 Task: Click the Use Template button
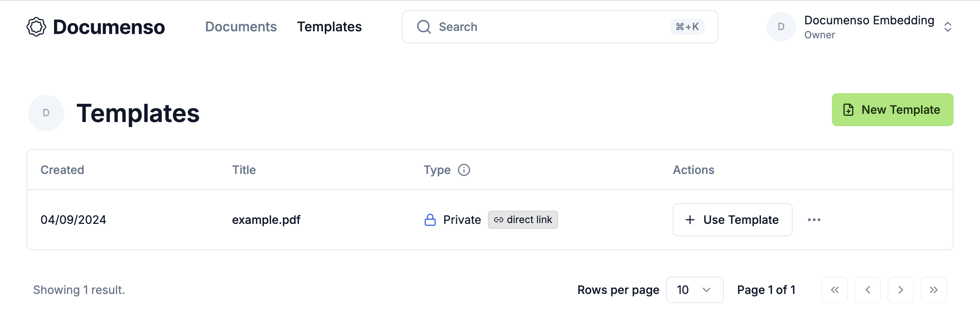[x=733, y=220]
